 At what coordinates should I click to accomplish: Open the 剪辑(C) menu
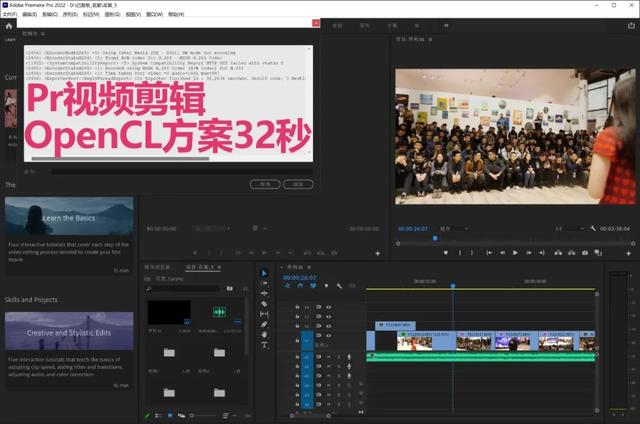(x=50, y=14)
